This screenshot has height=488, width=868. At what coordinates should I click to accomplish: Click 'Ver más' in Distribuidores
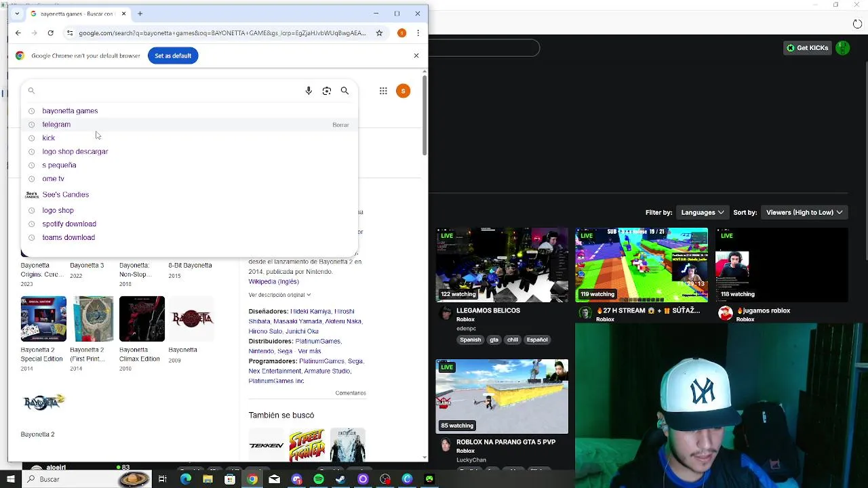click(x=309, y=351)
